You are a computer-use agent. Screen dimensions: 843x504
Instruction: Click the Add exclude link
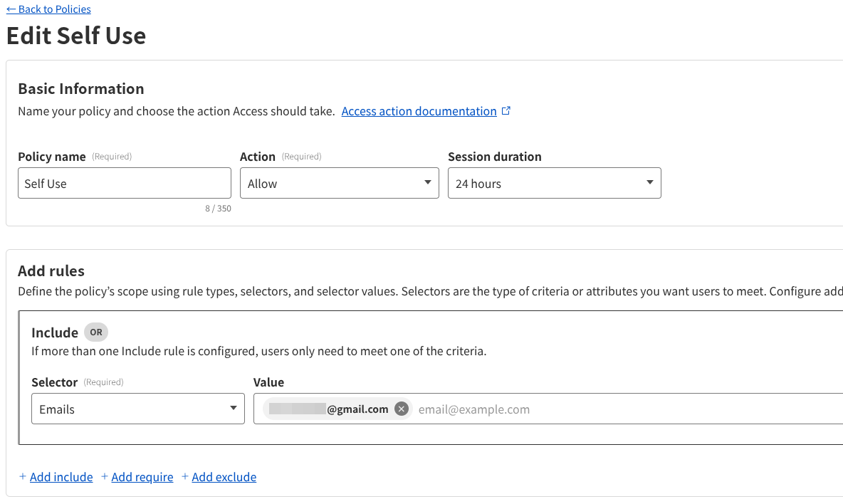(x=224, y=477)
